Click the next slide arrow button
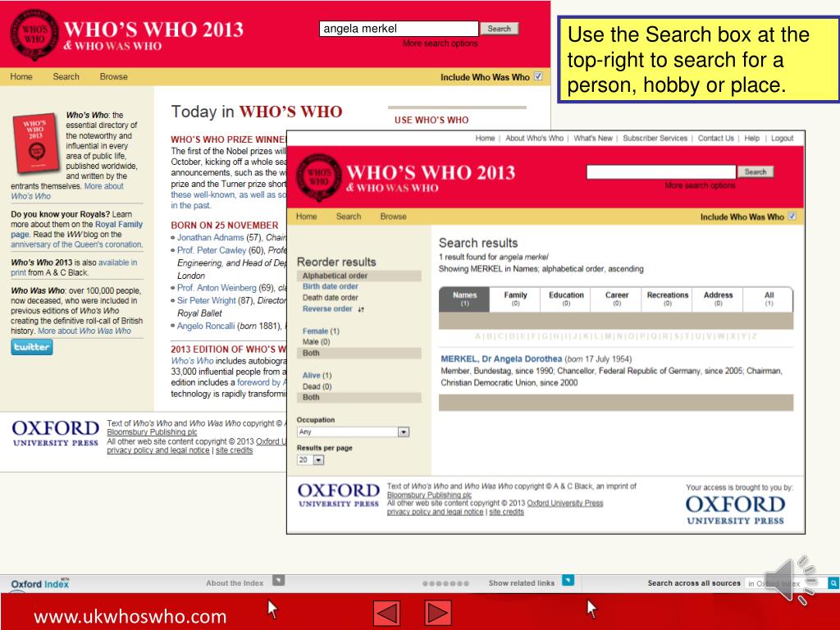This screenshot has width=840, height=630. click(438, 613)
